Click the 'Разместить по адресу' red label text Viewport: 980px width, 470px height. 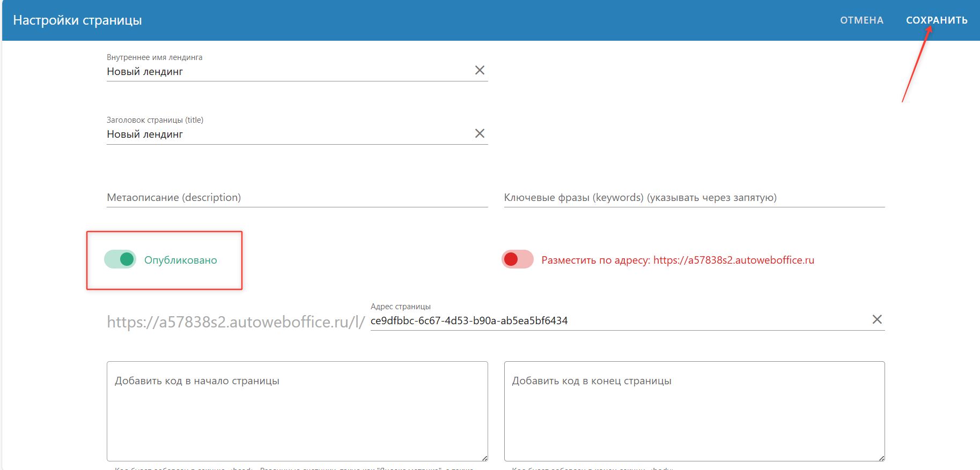click(x=677, y=260)
